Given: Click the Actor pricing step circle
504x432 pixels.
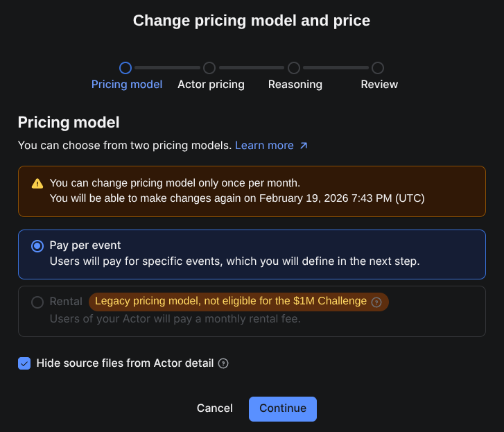Looking at the screenshot, I should point(209,68).
